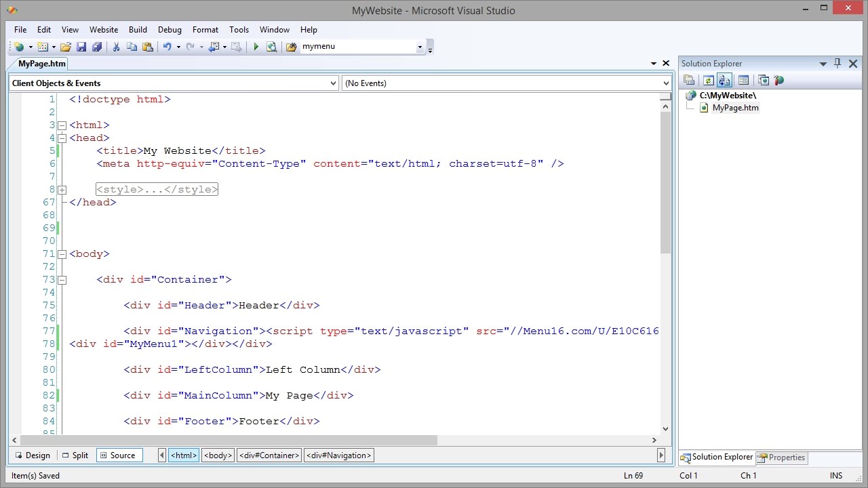
Task: Open the Debug menu
Action: coord(170,30)
